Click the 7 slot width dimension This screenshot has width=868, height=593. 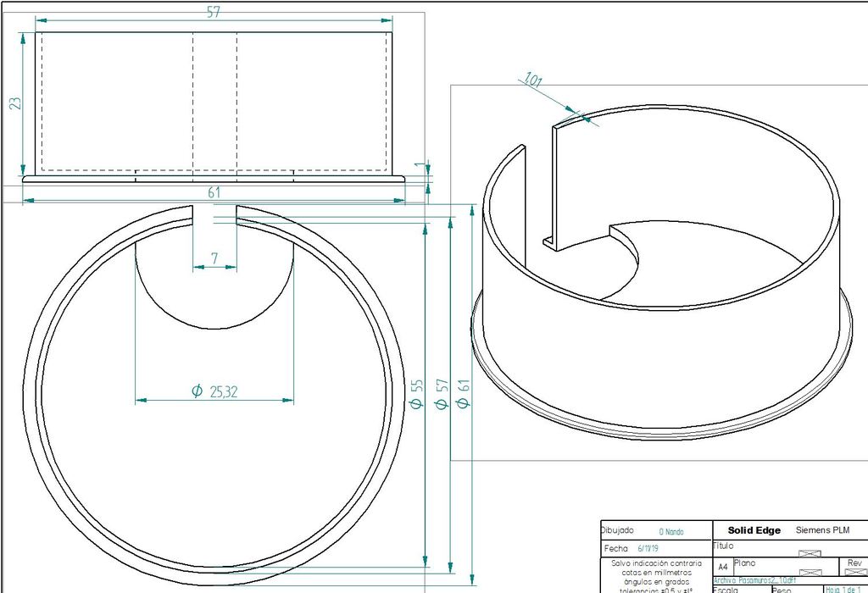coord(214,257)
